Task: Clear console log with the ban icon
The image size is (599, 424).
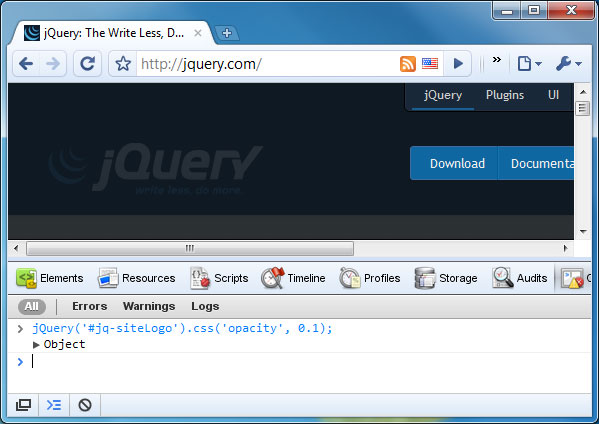Action: 85,405
